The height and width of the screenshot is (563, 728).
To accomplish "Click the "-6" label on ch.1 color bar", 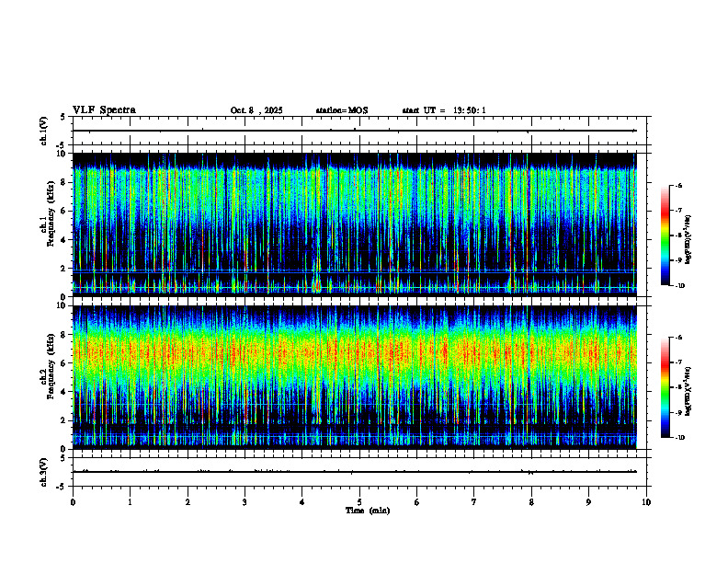I will click(x=678, y=185).
